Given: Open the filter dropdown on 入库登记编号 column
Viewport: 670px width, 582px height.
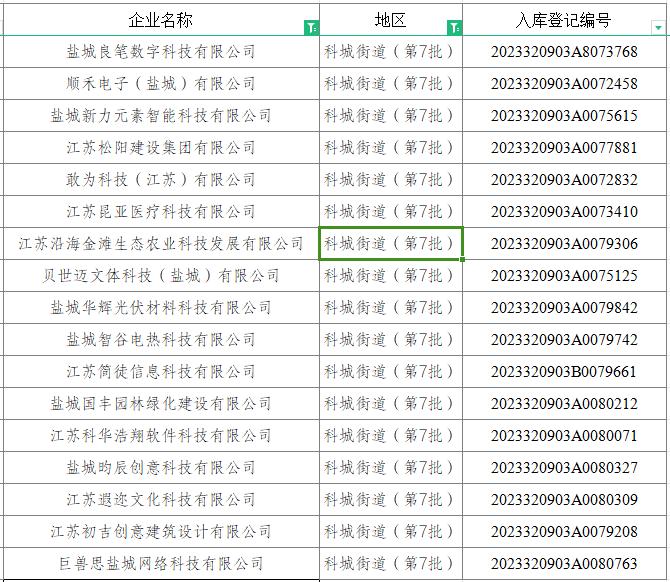Looking at the screenshot, I should [658, 28].
